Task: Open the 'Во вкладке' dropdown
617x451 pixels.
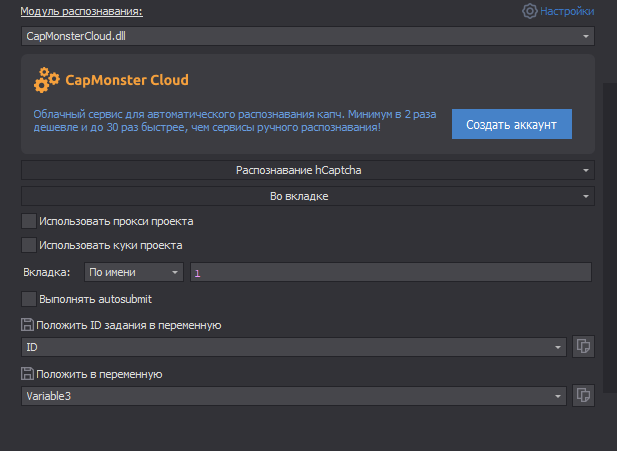Action: click(x=307, y=196)
